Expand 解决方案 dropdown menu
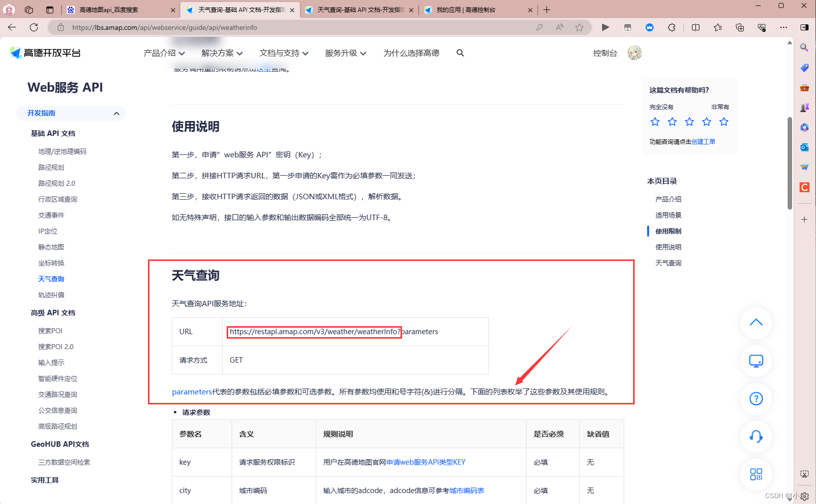Image resolution: width=816 pixels, height=504 pixels. click(x=222, y=53)
